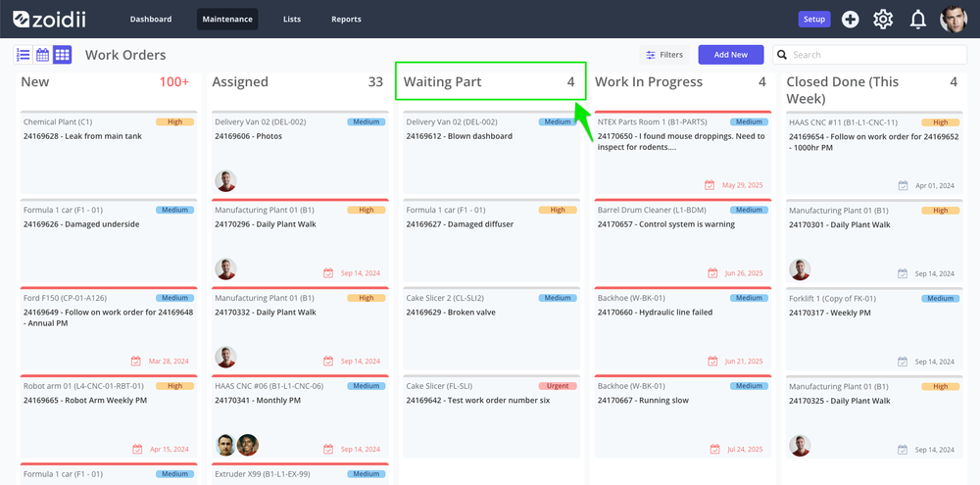
Task: Click the plus quick-add icon in header
Action: 850,20
